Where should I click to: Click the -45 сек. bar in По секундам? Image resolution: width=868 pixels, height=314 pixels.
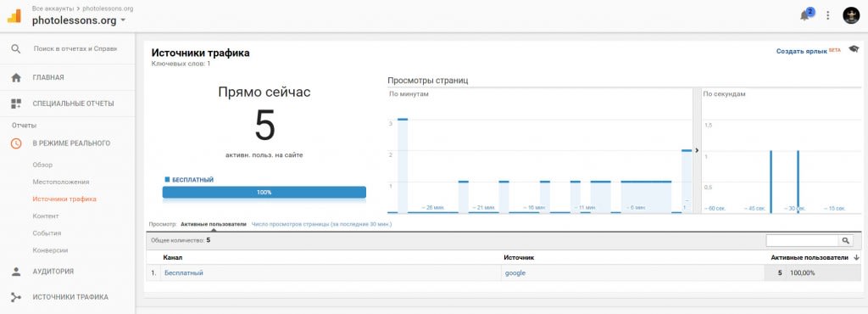pyautogui.click(x=771, y=182)
